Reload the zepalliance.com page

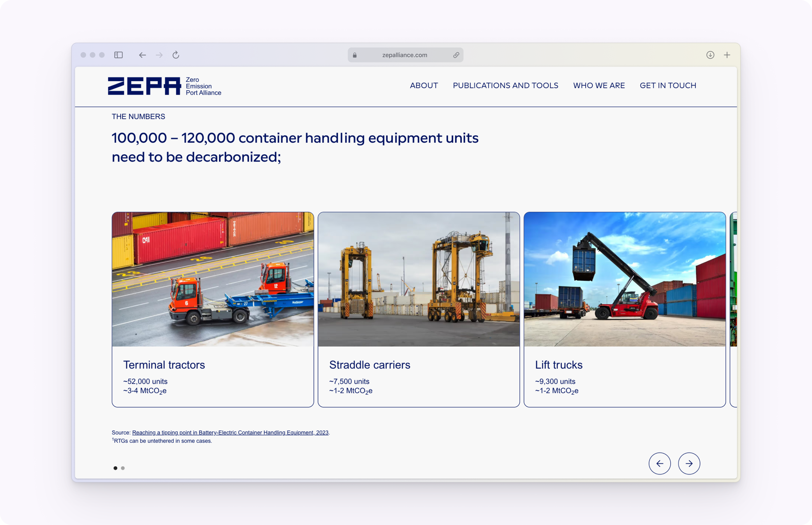click(176, 55)
